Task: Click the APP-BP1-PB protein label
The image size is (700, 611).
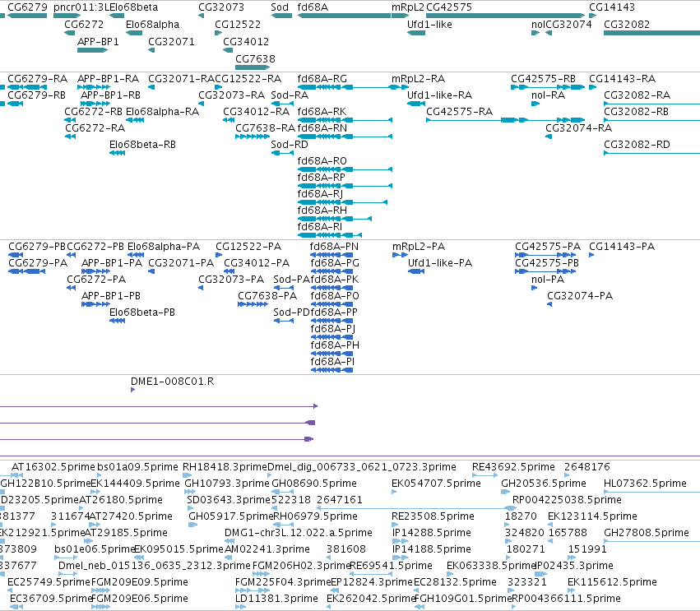Action: tap(111, 296)
